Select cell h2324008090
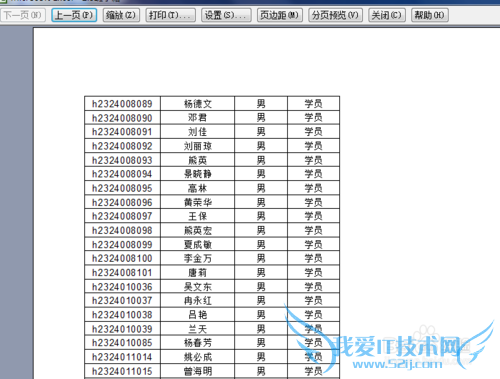 click(x=122, y=118)
